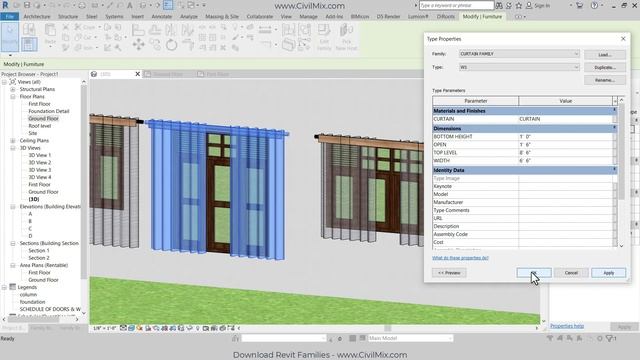
Task: Click the Align tool icon in the Modify panel
Action: pyautogui.click(x=138, y=30)
